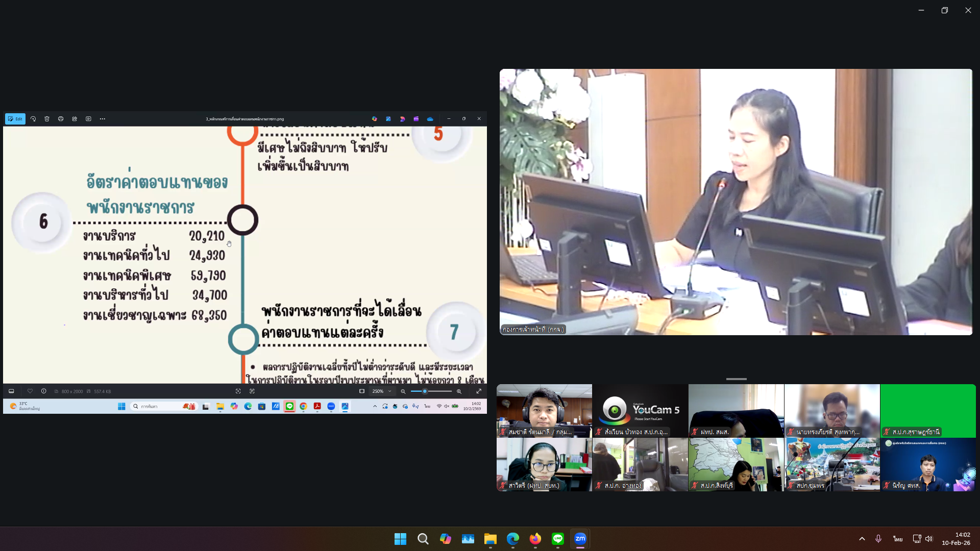Viewport: 980px width, 551px height.
Task: Mark the image as favorite
Action: click(30, 391)
